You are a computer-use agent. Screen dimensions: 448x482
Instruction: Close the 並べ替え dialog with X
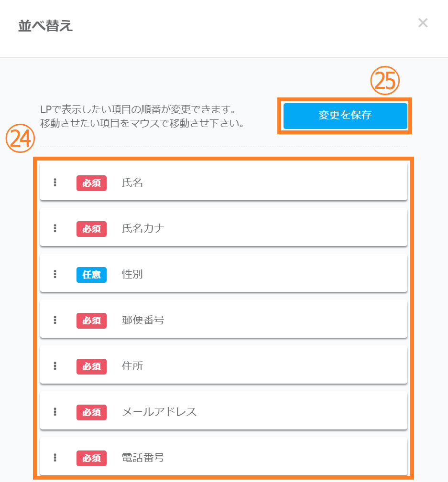click(423, 23)
